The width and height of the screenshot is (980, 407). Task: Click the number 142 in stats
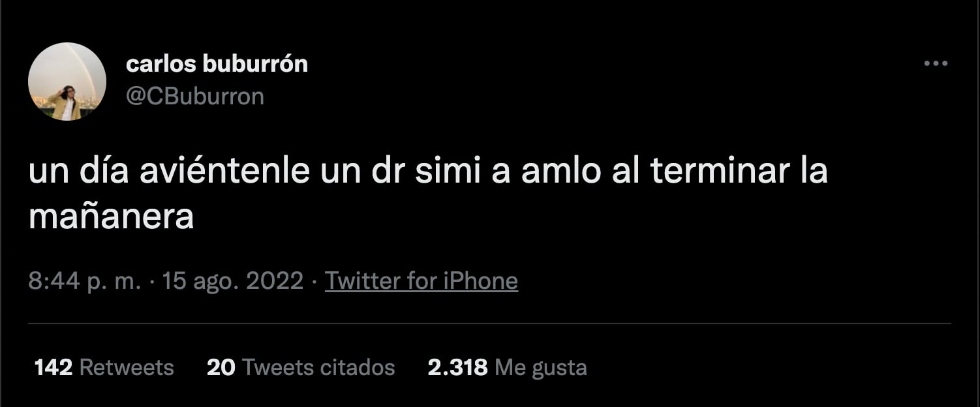pos(53,368)
